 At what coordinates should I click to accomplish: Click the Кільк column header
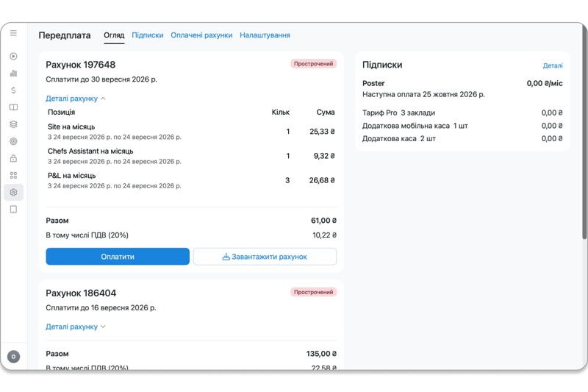[x=281, y=113]
